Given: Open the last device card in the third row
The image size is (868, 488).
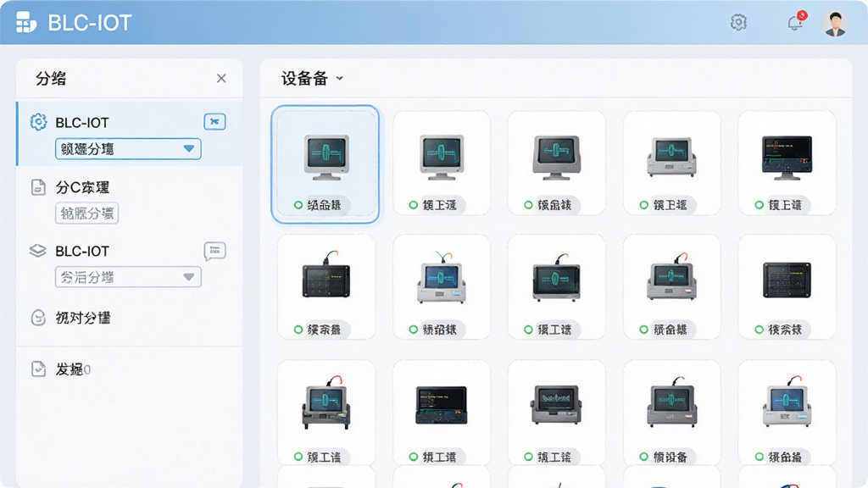Looking at the screenshot, I should 787,413.
